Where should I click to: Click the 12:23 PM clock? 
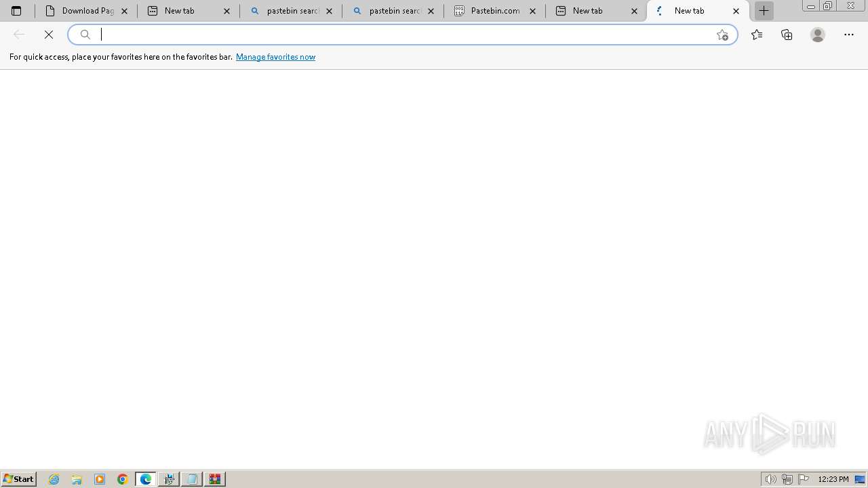(x=833, y=479)
